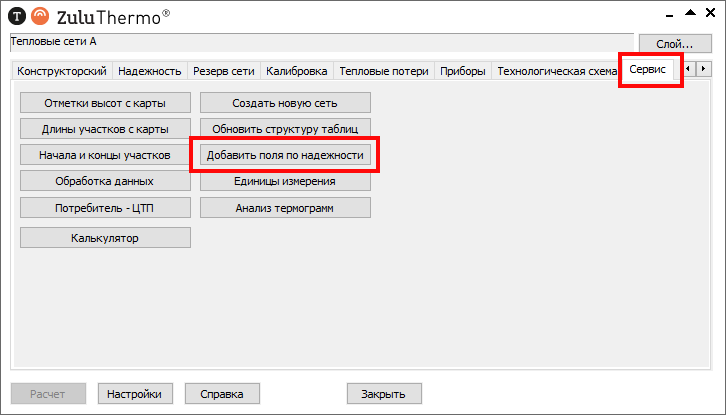Click the Справка help button
The width and height of the screenshot is (726, 415).
coord(222,394)
